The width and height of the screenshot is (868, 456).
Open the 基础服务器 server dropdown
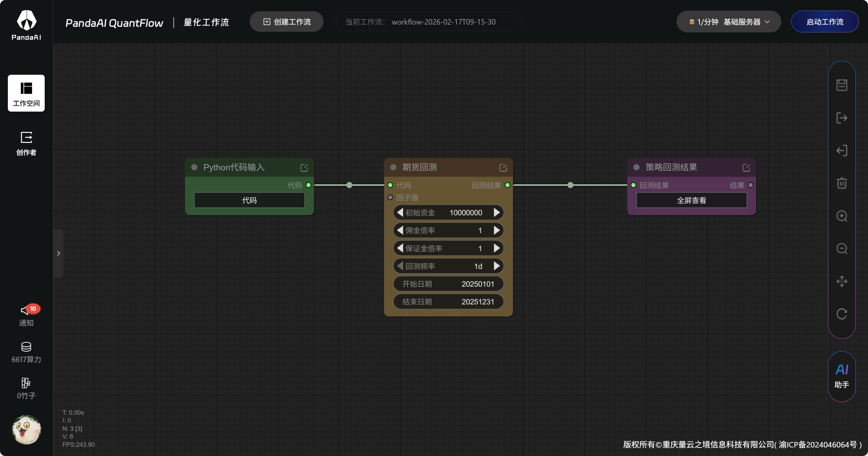click(x=729, y=22)
